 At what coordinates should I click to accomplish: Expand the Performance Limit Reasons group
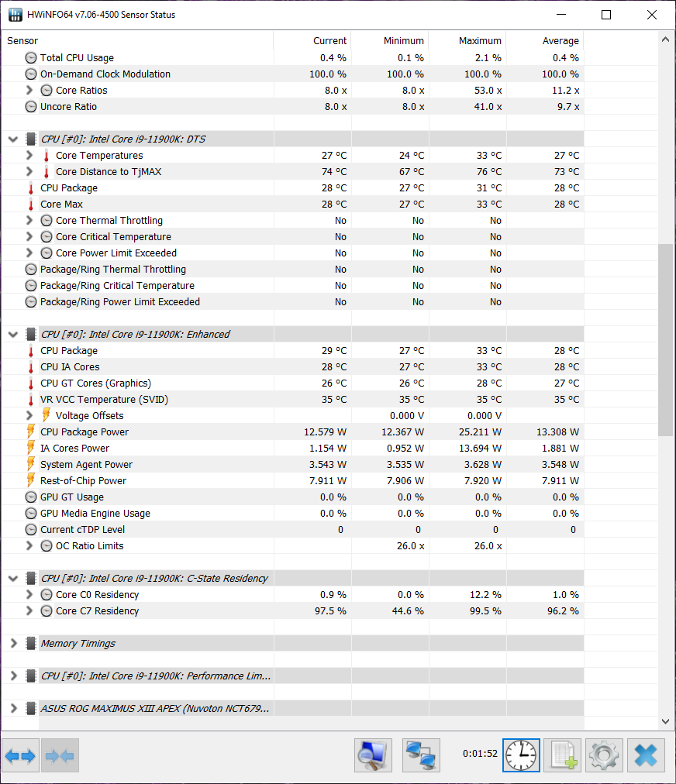(13, 676)
